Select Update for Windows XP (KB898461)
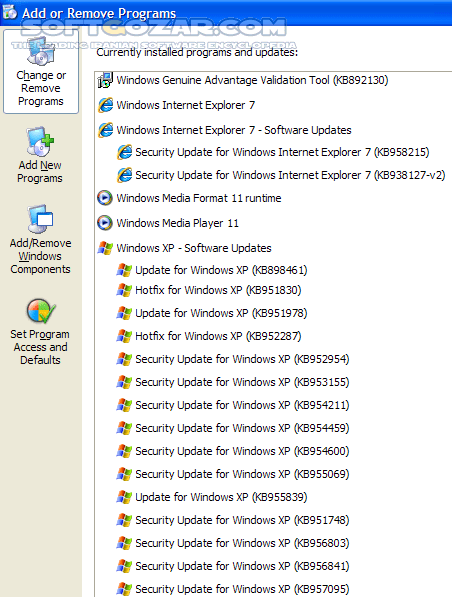This screenshot has width=452, height=597. pyautogui.click(x=221, y=270)
